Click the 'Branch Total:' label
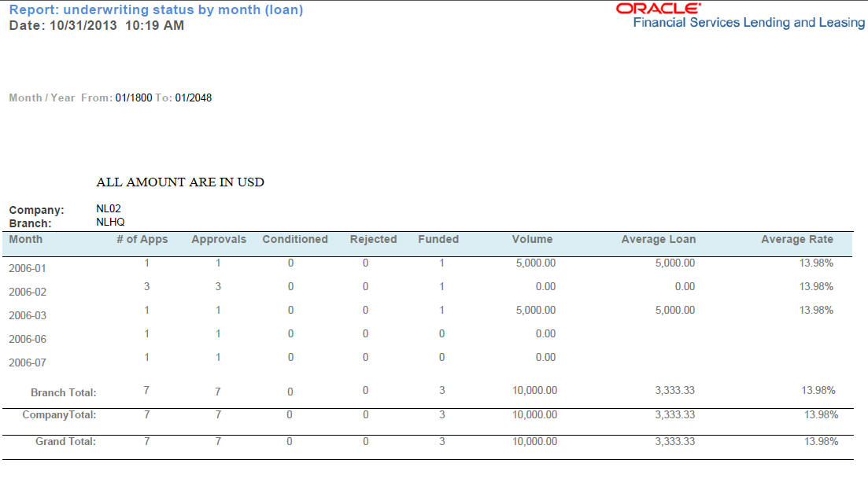Viewport: 868px width, 482px height. [63, 392]
